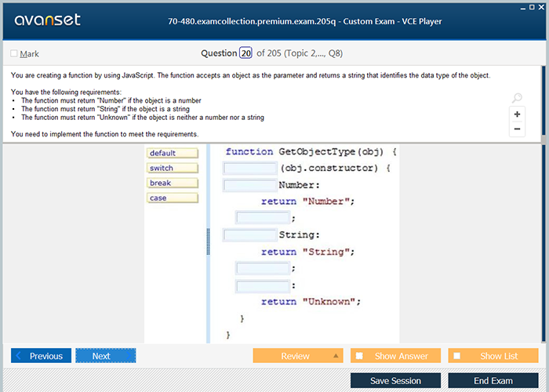
Task: Close the VCE Player window
Action: [541, 7]
